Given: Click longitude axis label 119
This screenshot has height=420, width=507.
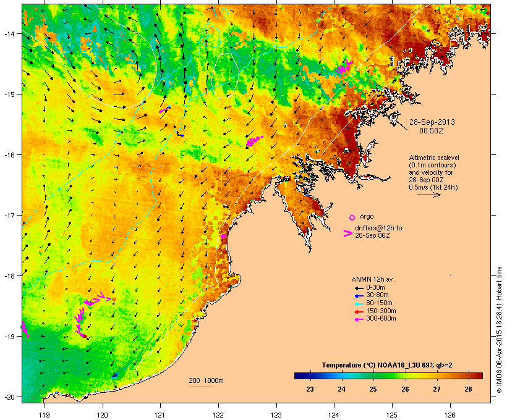Looking at the screenshot, I should [x=45, y=415].
